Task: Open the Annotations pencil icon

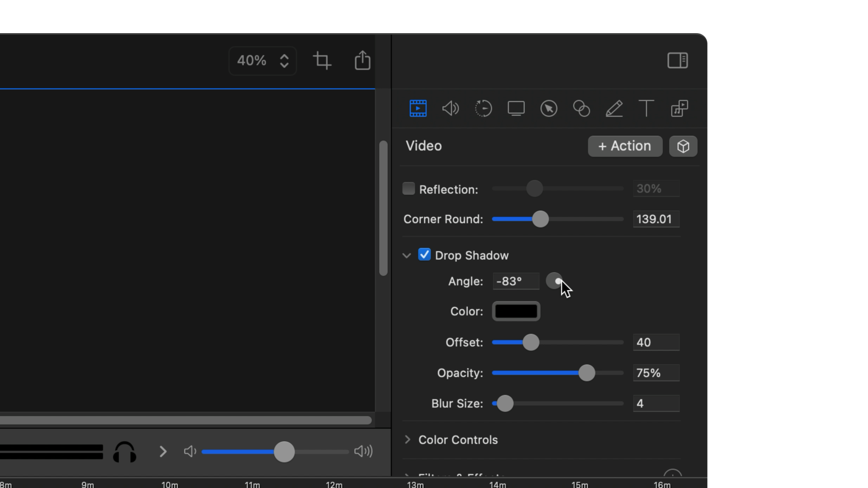Action: coord(614,108)
